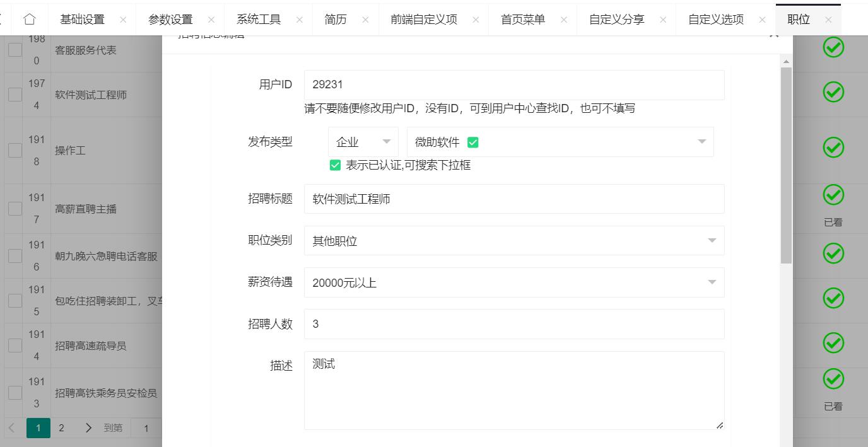Close the 自定义分享 tab
This screenshot has width=868, height=447.
tap(663, 20)
